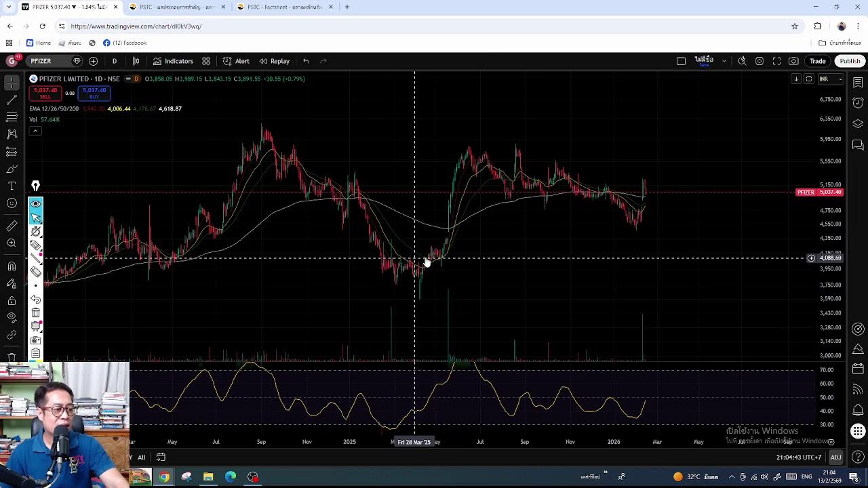Open the Alert button
The image size is (868, 488).
236,61
